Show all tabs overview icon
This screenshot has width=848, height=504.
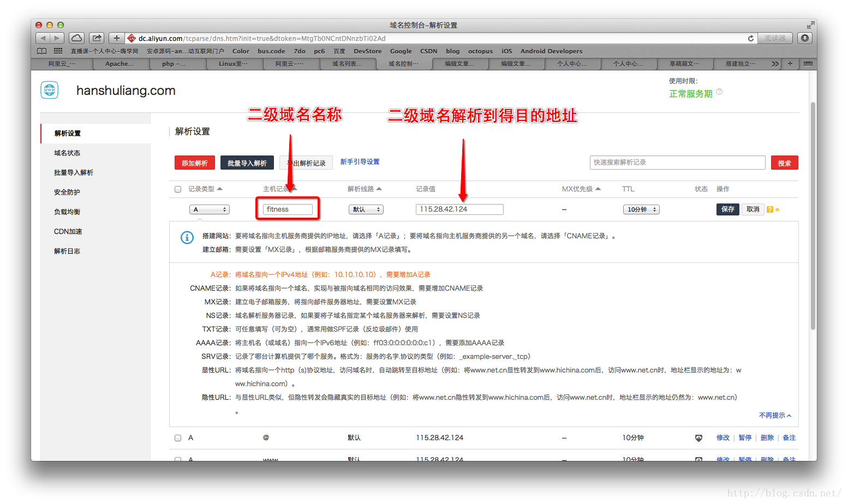click(x=808, y=64)
